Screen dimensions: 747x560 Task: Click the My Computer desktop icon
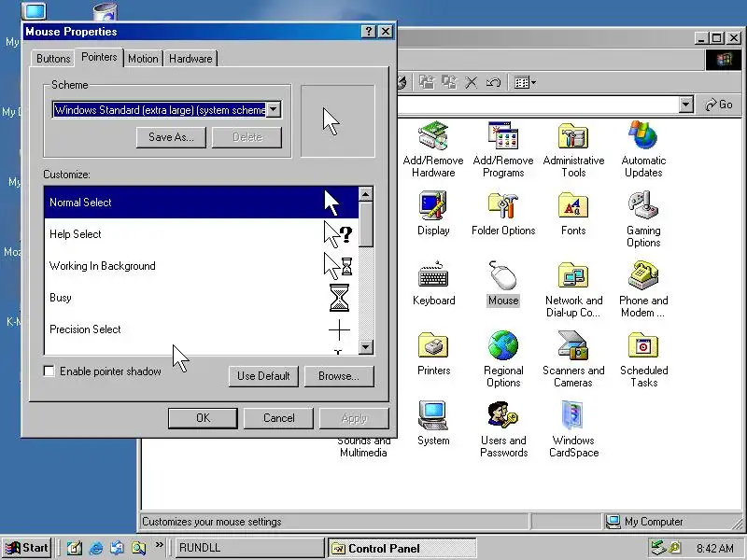click(x=35, y=10)
